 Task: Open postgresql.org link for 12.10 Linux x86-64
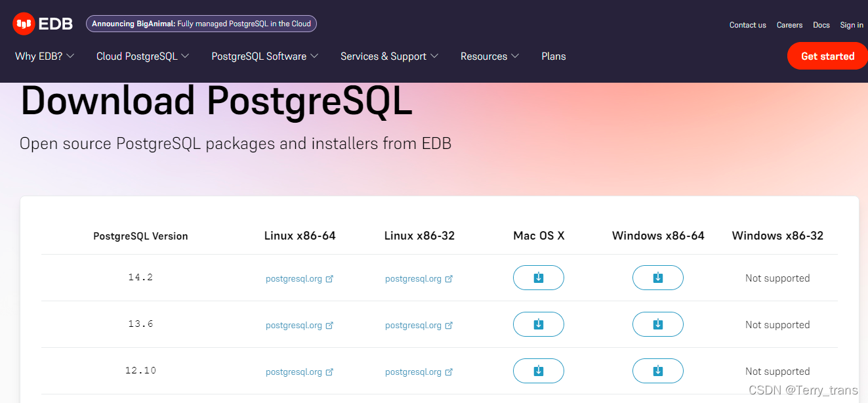300,371
